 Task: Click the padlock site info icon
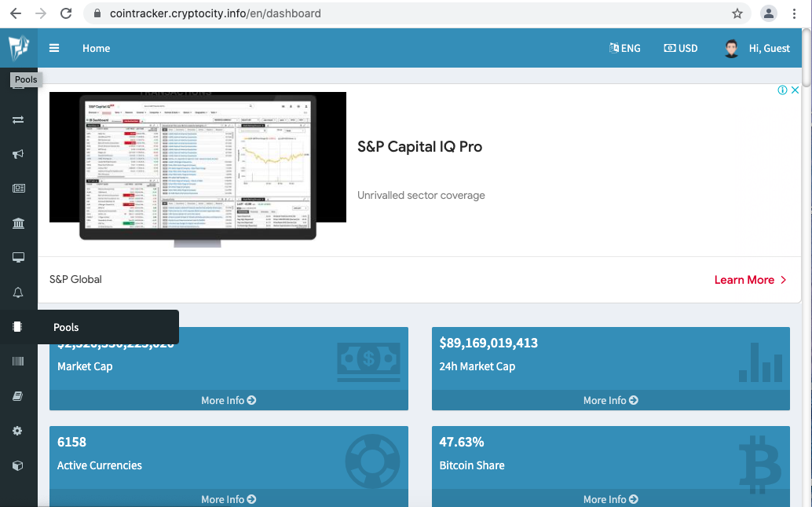[x=97, y=13]
